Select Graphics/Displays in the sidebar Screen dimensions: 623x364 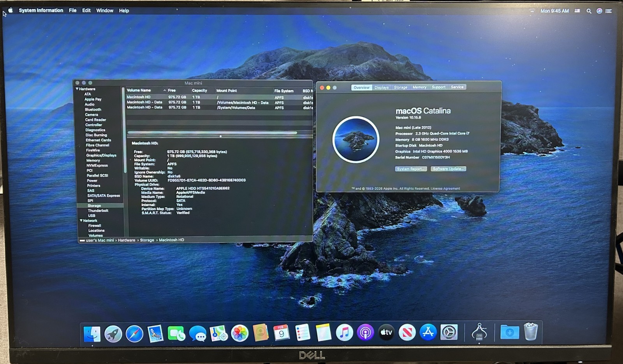point(101,155)
